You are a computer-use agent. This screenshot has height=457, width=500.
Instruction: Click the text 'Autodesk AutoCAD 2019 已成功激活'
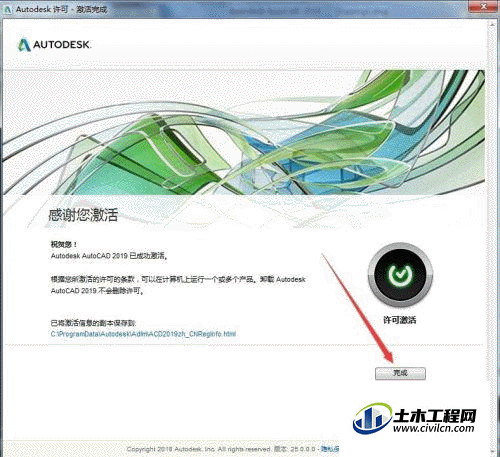109,256
